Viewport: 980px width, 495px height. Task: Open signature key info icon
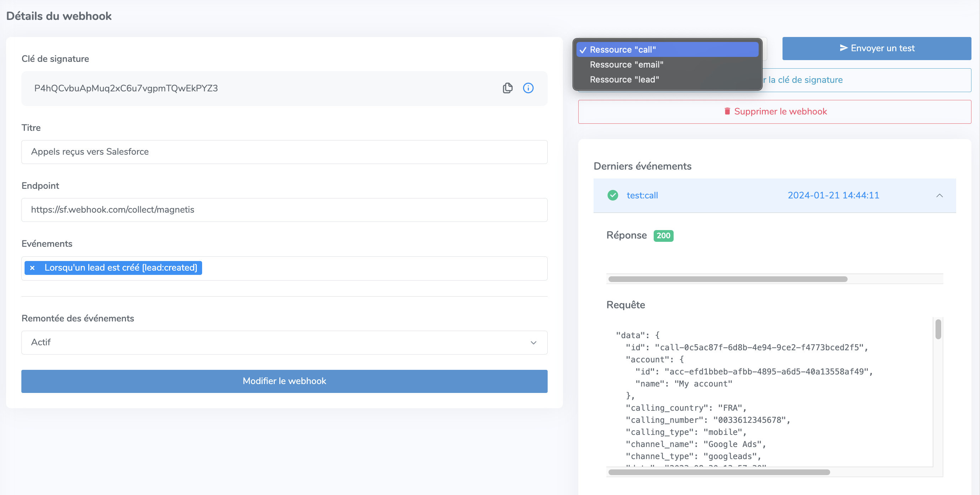pos(528,88)
